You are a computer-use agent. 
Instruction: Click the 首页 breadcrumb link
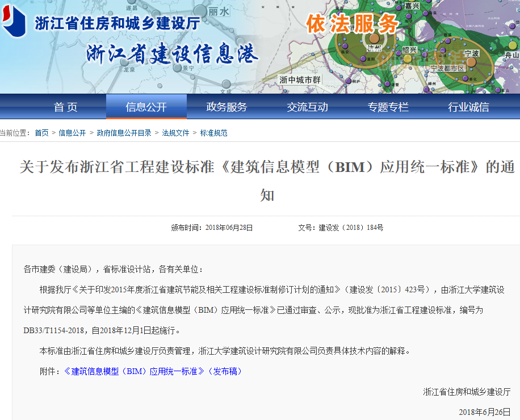(41, 133)
